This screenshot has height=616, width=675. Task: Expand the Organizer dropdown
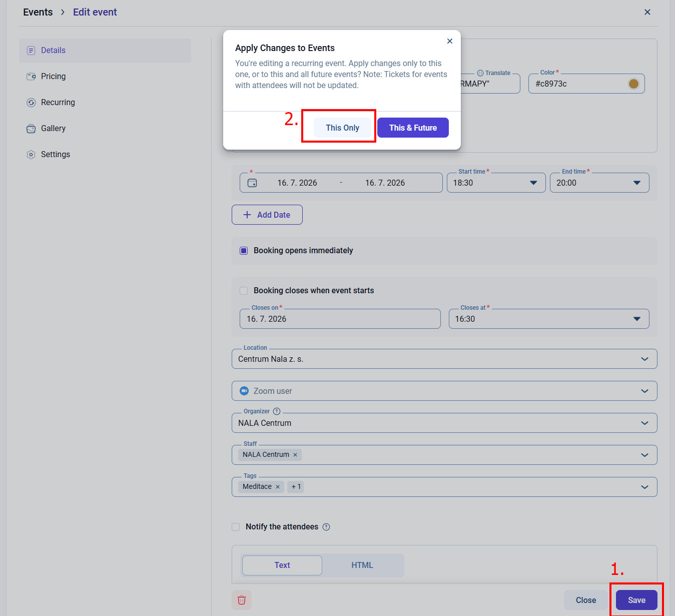(645, 423)
